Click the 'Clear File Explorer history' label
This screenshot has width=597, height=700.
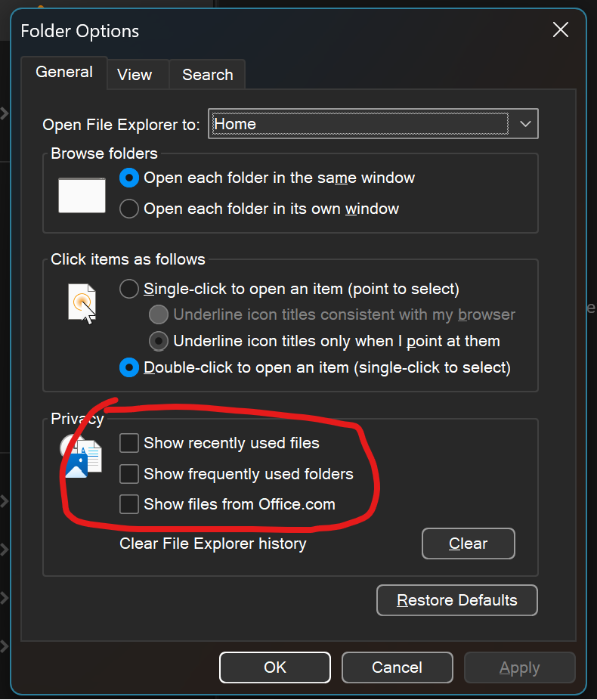point(213,544)
